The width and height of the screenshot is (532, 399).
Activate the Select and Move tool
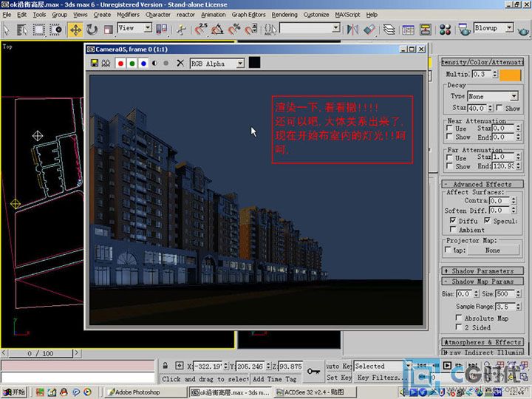tap(75, 30)
